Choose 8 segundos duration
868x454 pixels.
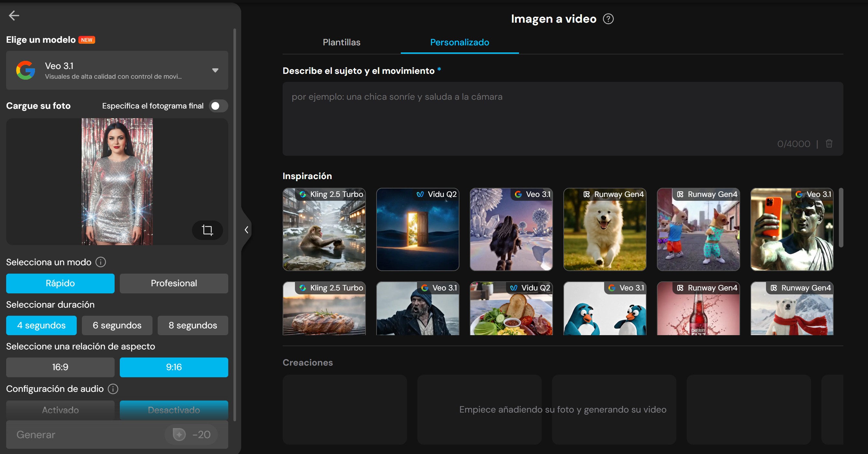[193, 325]
